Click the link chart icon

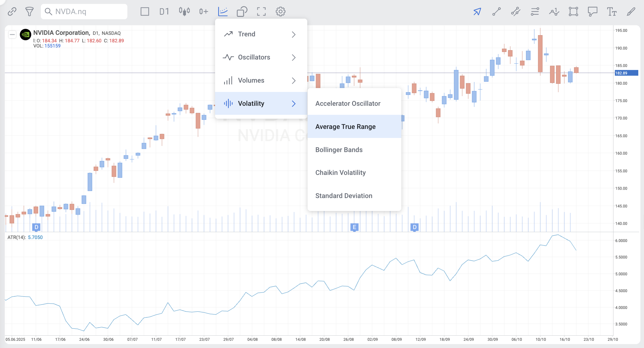coord(12,11)
